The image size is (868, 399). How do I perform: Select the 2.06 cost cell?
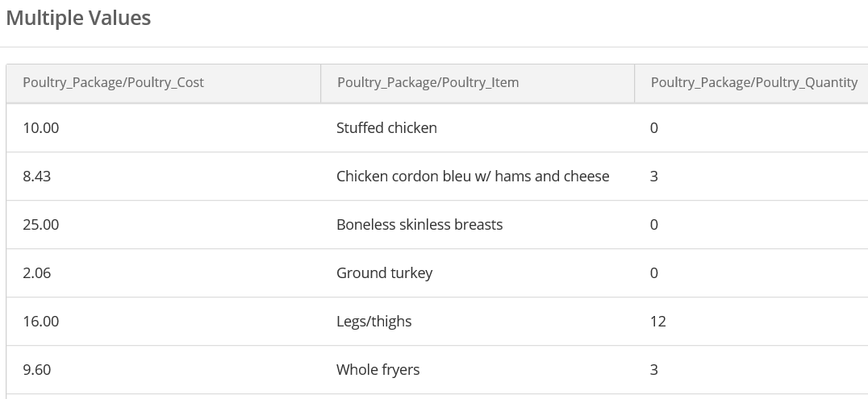pyautogui.click(x=37, y=272)
